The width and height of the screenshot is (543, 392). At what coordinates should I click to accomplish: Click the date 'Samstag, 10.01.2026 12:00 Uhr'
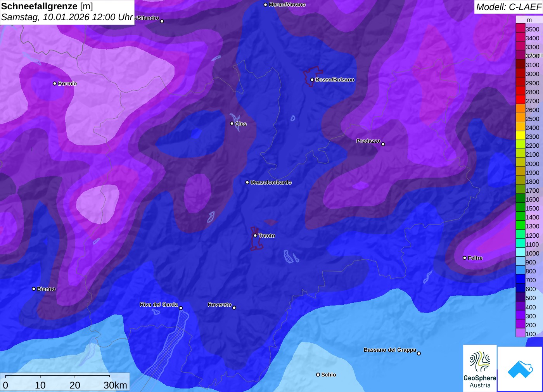pyautogui.click(x=67, y=17)
